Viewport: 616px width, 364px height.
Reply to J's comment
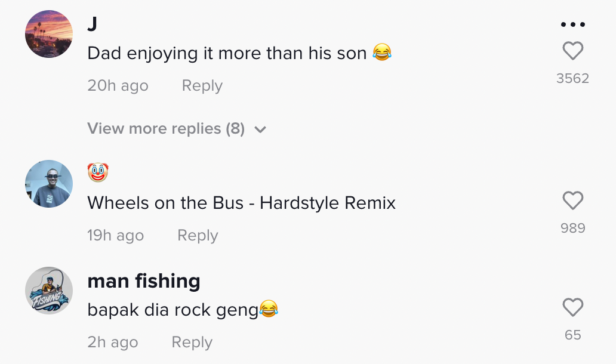pyautogui.click(x=202, y=86)
